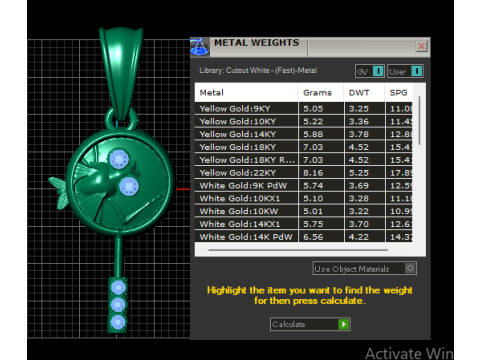Click the 3.25 DWT cell

(x=364, y=109)
